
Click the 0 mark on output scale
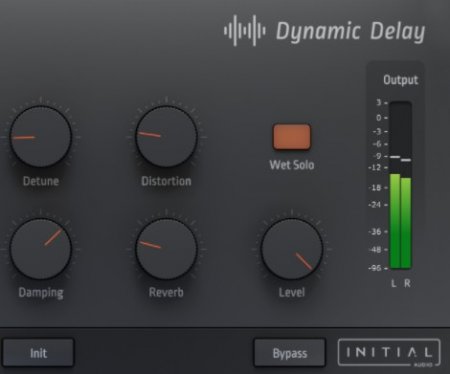(x=379, y=117)
